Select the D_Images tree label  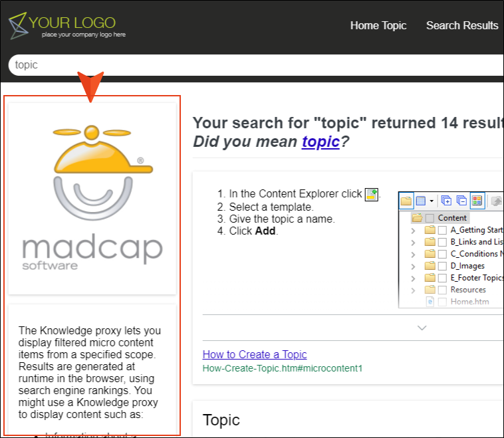467,266
